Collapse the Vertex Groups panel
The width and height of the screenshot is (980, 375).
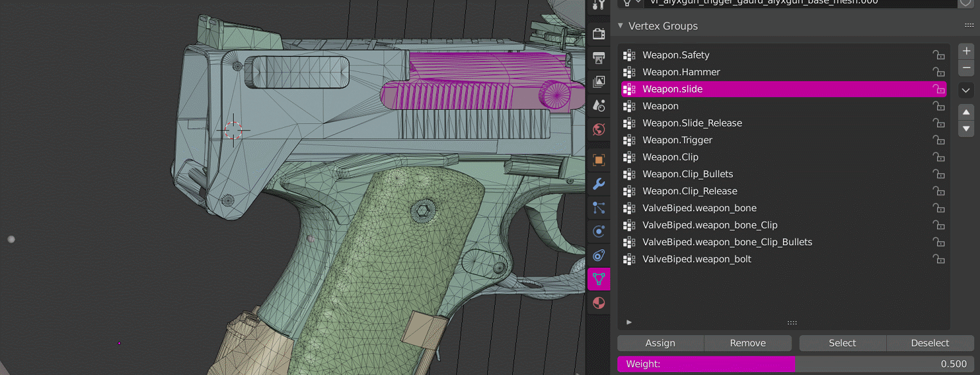(621, 26)
